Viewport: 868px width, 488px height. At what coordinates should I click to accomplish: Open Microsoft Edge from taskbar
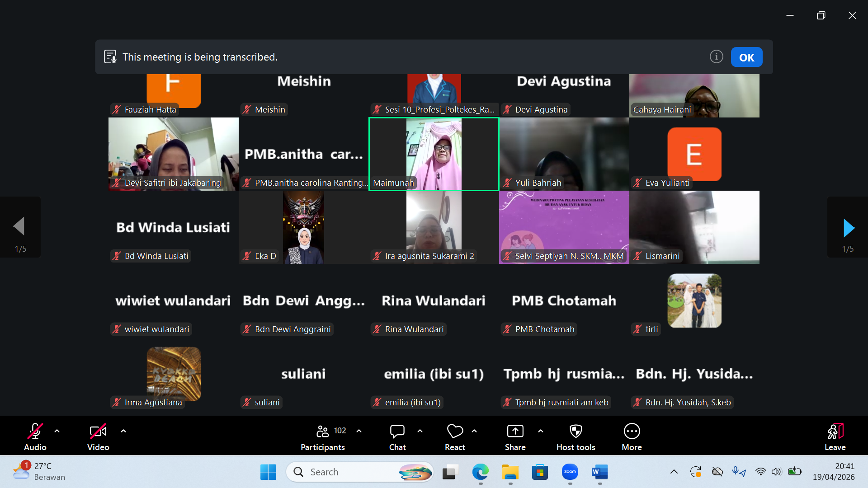point(480,472)
